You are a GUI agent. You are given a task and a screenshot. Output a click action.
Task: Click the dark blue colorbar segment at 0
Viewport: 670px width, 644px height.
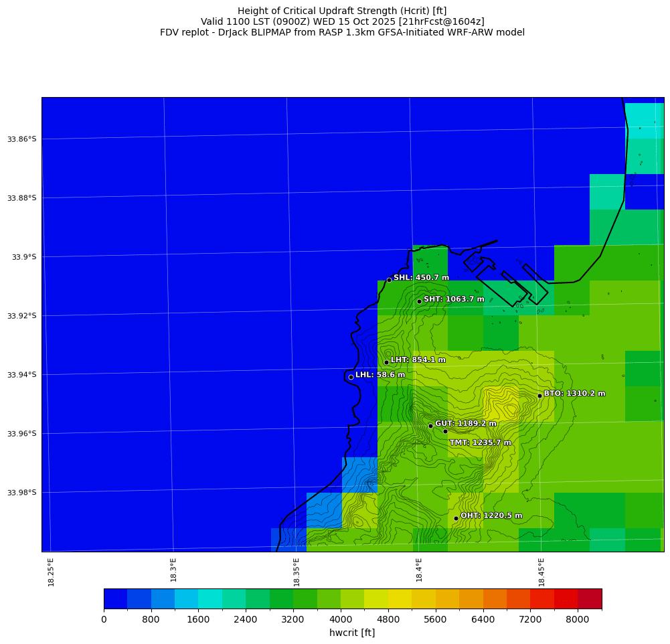pyautogui.click(x=115, y=598)
